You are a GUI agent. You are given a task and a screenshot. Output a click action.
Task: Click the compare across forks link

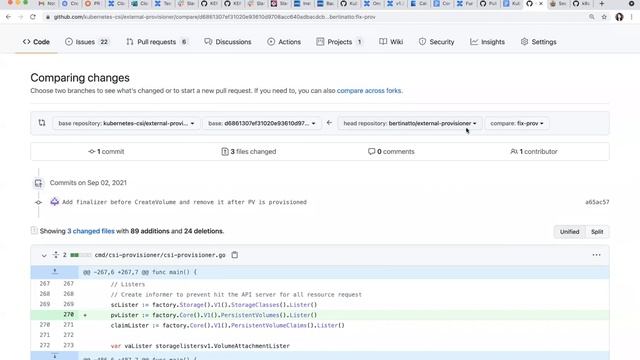[369, 91]
